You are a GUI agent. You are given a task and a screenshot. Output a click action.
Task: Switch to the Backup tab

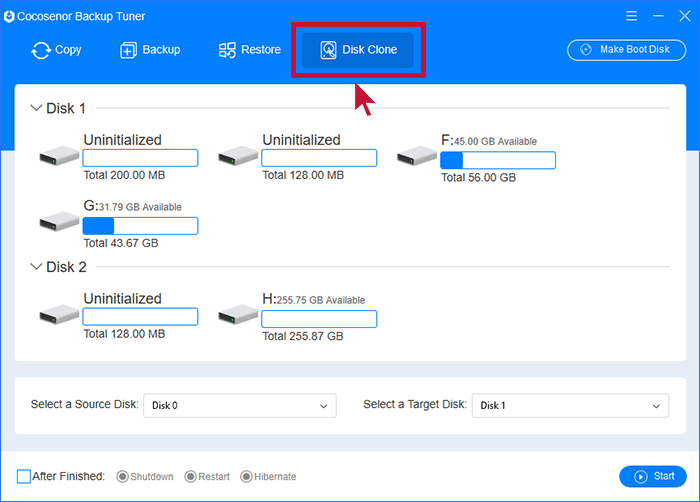click(150, 50)
